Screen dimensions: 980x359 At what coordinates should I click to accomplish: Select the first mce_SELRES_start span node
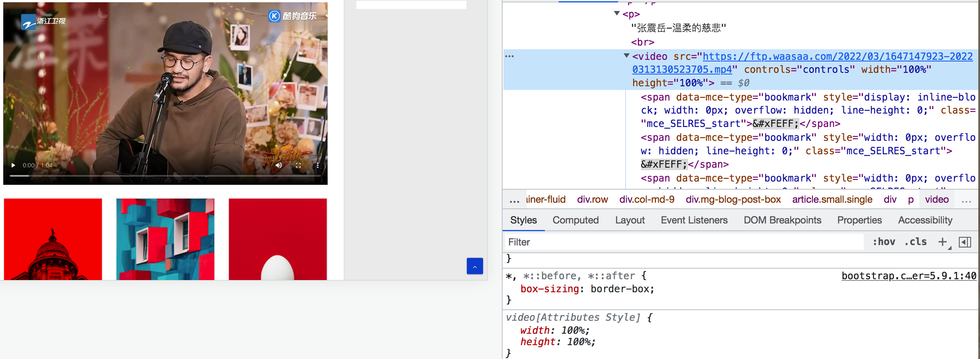tap(808, 110)
